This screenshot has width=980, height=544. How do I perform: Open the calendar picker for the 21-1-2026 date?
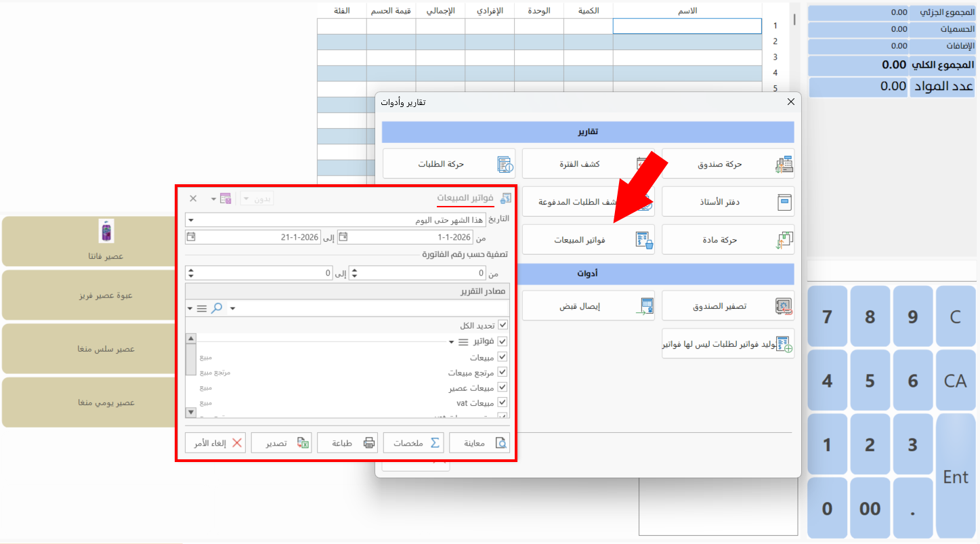(191, 237)
